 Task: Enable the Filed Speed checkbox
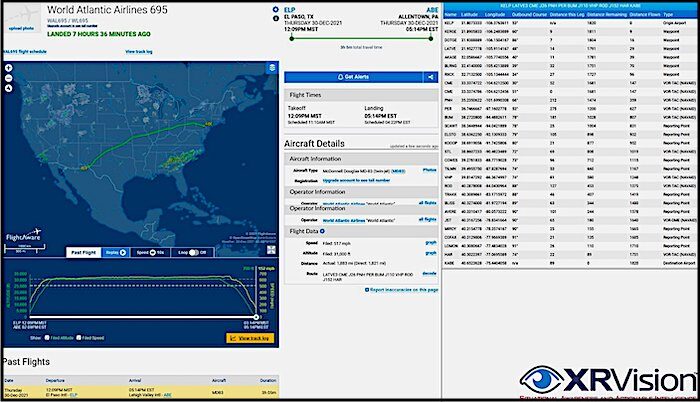79,338
